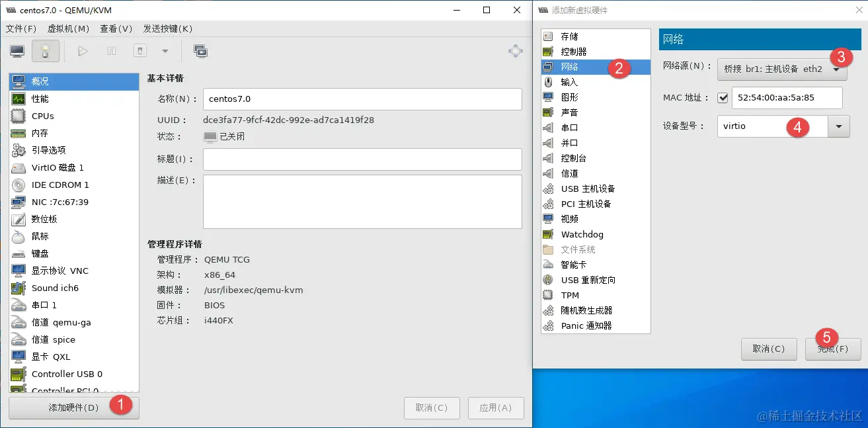Open the 网络源(N) dropdown
This screenshot has height=428, width=868.
click(x=782, y=68)
